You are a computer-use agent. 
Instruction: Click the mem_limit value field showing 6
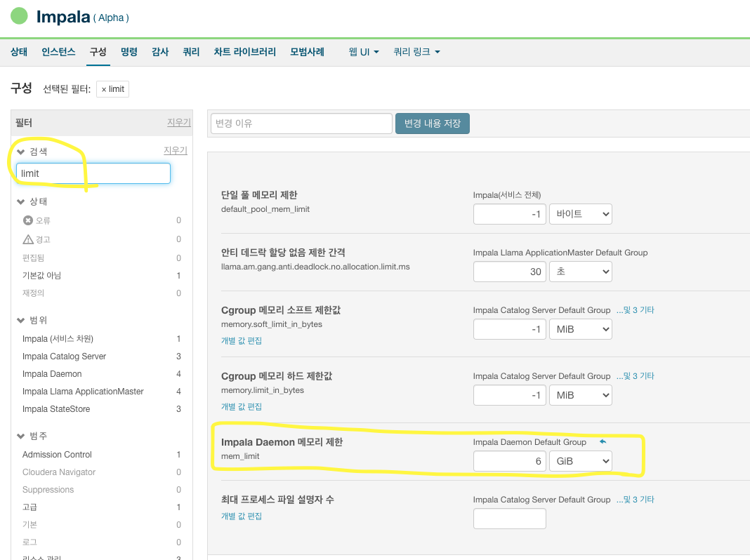tap(509, 461)
